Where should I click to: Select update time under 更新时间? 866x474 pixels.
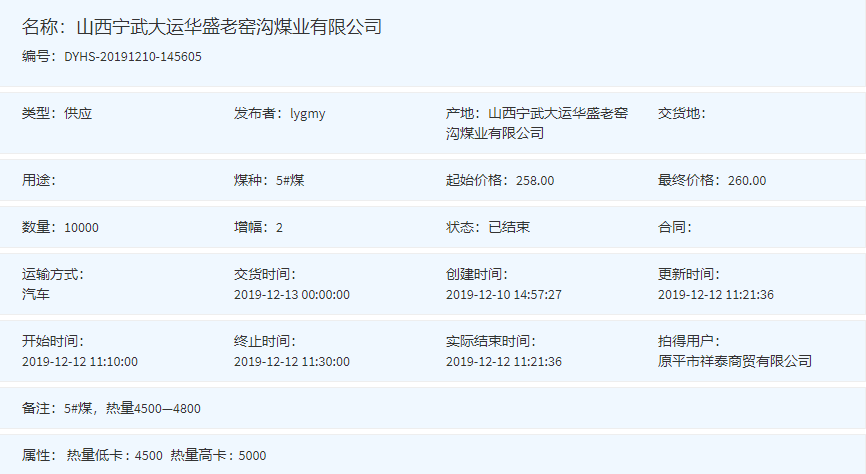(x=716, y=294)
